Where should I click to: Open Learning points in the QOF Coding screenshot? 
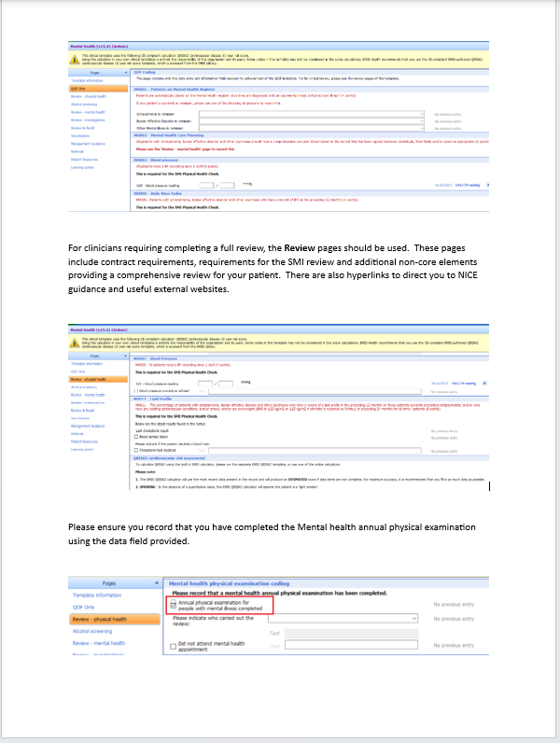(82, 167)
